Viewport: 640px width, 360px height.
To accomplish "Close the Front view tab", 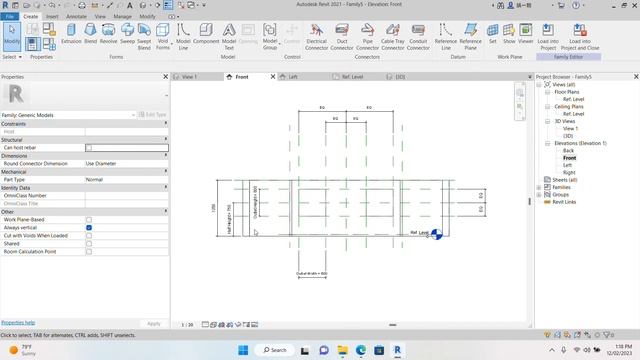I will click(273, 77).
